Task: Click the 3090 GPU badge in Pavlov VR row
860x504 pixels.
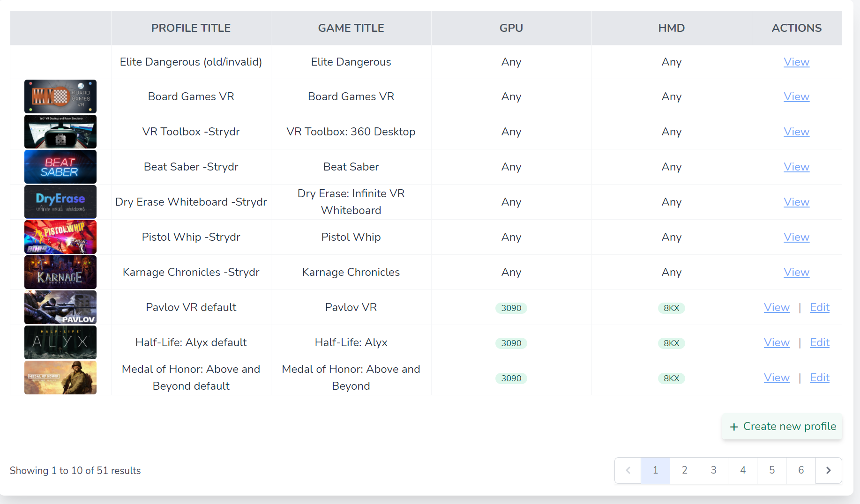Action: (511, 308)
